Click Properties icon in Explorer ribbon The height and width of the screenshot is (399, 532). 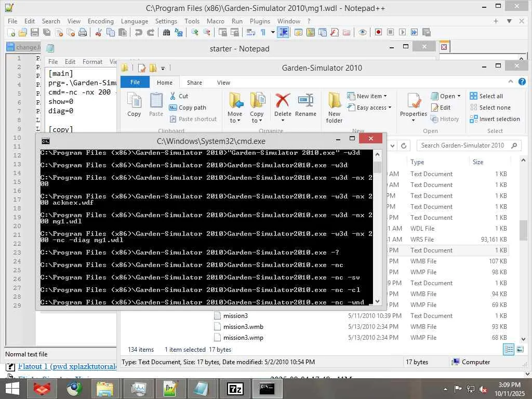[414, 101]
